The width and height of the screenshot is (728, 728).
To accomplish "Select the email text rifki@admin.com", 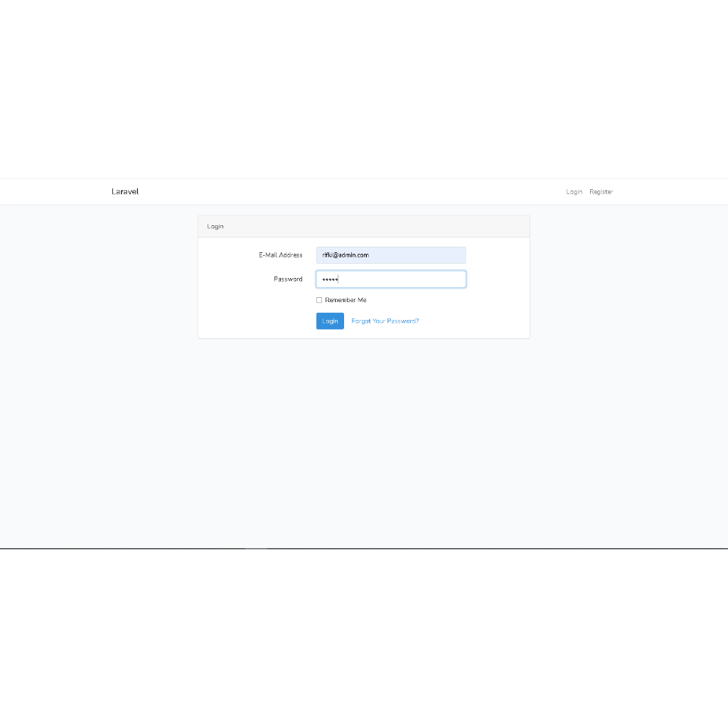I will [345, 255].
